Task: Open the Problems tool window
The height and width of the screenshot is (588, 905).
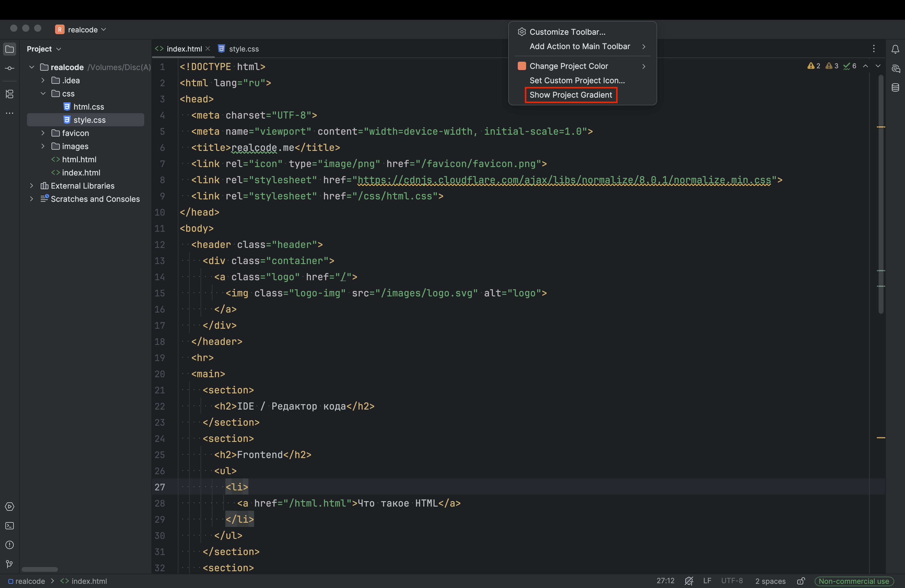Action: coord(10,545)
